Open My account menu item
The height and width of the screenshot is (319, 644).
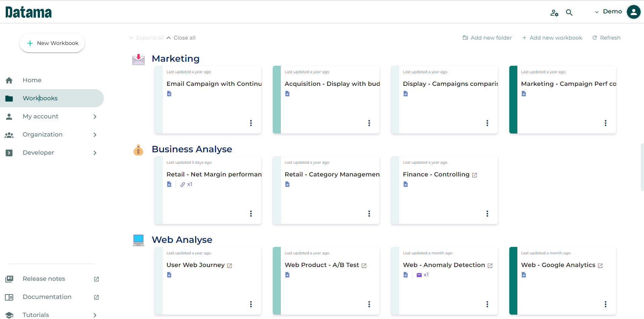pos(41,116)
